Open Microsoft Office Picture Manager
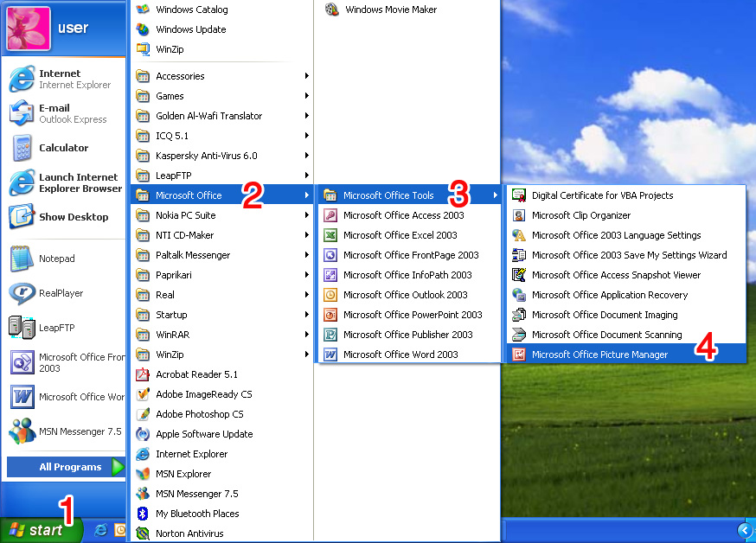This screenshot has height=543, width=756. tap(626, 355)
